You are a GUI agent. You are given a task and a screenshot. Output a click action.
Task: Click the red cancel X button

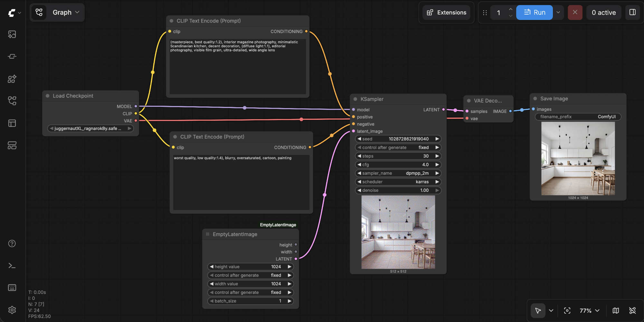click(575, 12)
